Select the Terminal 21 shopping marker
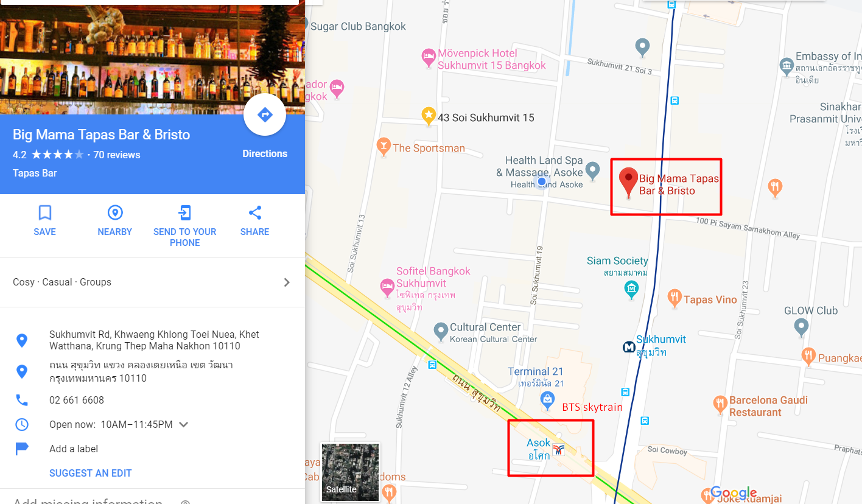Screen dimensions: 862x504 547,399
